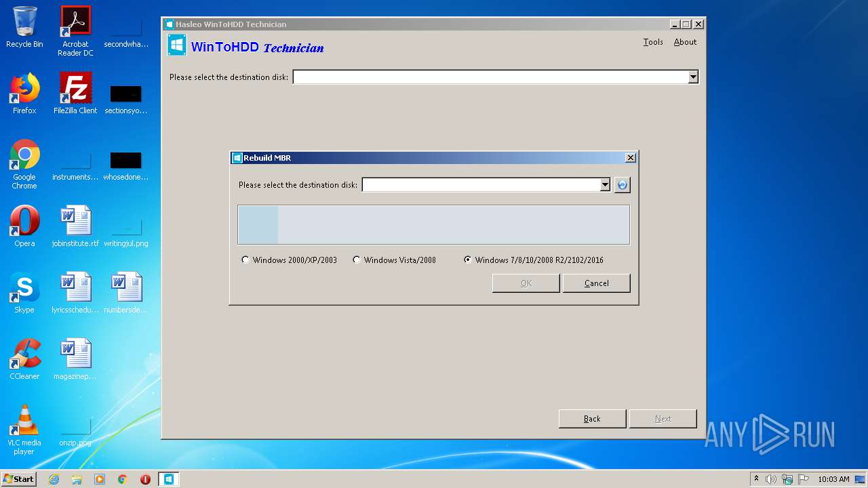
Task: Open the Tools menu
Action: tap(653, 42)
